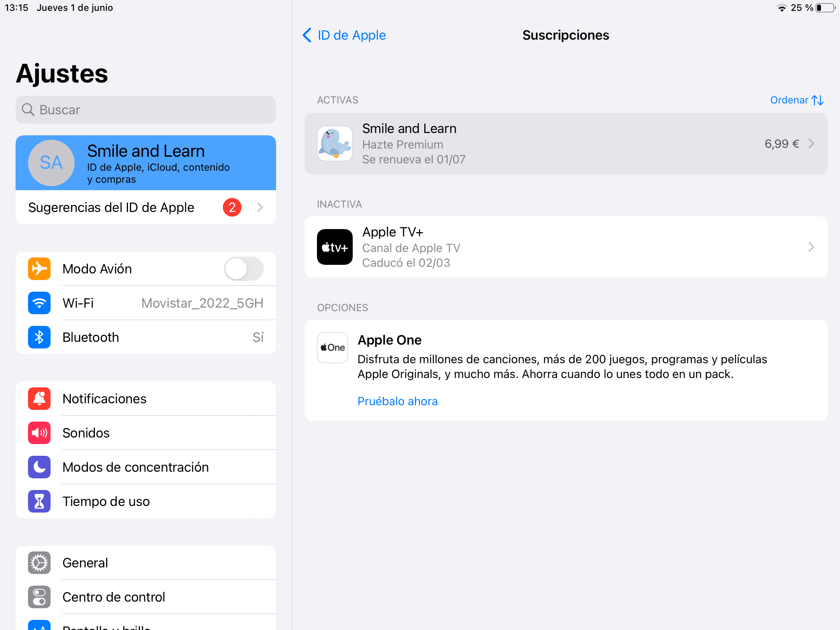Tap the Wi-Fi signal status icon
The height and width of the screenshot is (630, 840).
[x=782, y=8]
